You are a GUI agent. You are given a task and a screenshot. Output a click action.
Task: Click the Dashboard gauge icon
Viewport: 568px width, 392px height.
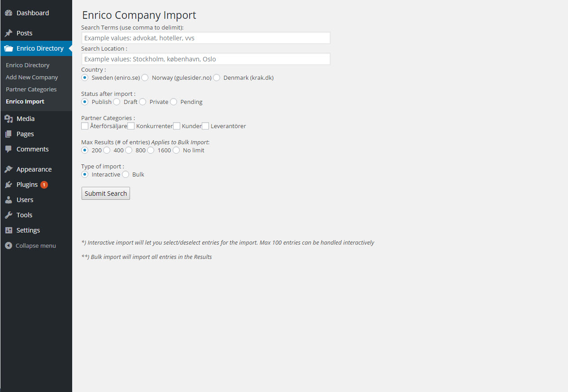pyautogui.click(x=9, y=13)
